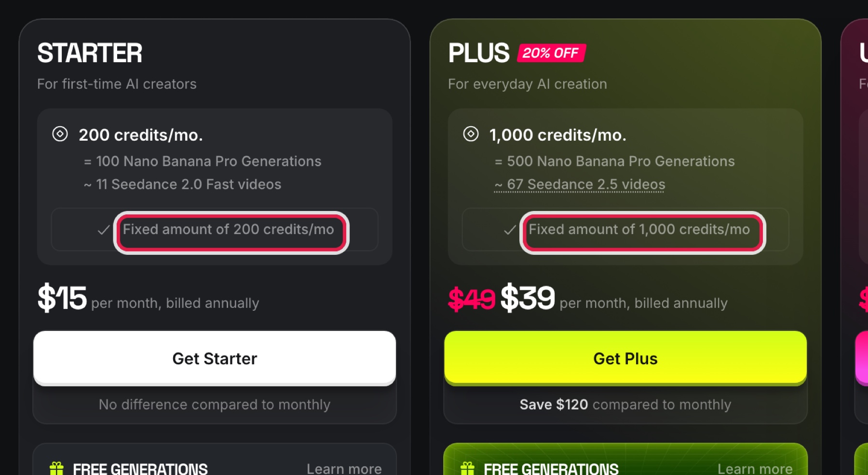
Task: Open Learn more in Starter free generations
Action: coord(344,469)
